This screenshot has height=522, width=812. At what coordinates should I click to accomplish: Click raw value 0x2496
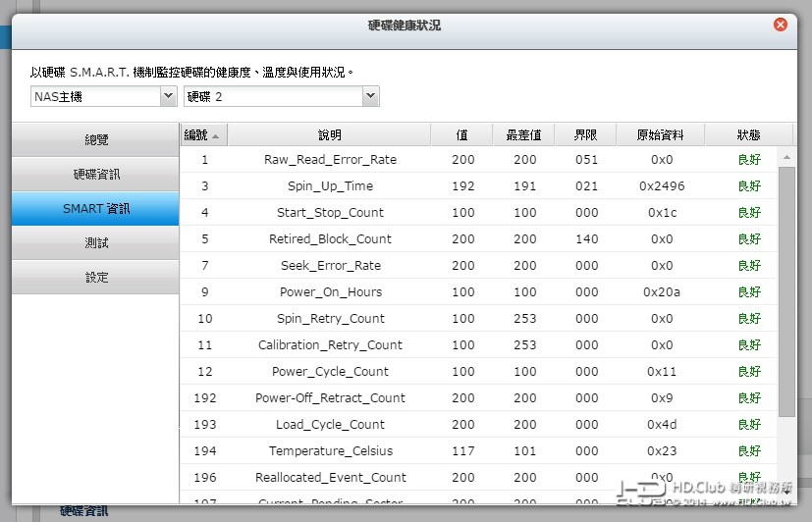(x=662, y=185)
